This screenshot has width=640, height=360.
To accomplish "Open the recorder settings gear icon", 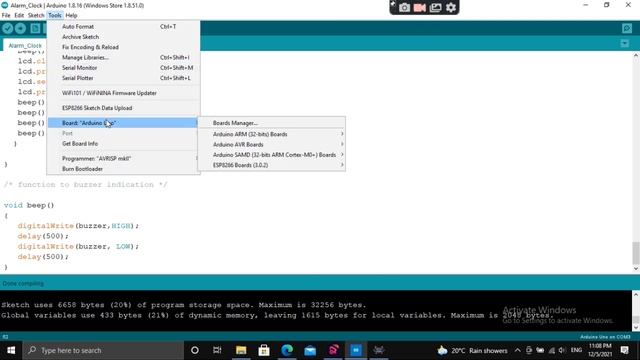I will (451, 7).
